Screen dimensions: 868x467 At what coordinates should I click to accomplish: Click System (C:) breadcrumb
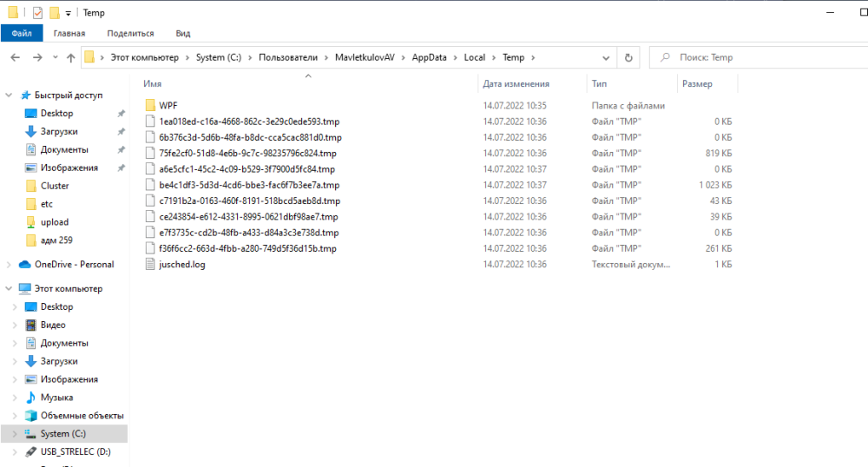click(219, 57)
